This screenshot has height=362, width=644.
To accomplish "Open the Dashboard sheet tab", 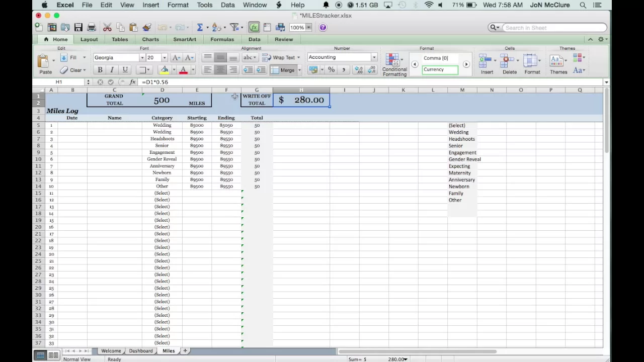I will pos(141,351).
